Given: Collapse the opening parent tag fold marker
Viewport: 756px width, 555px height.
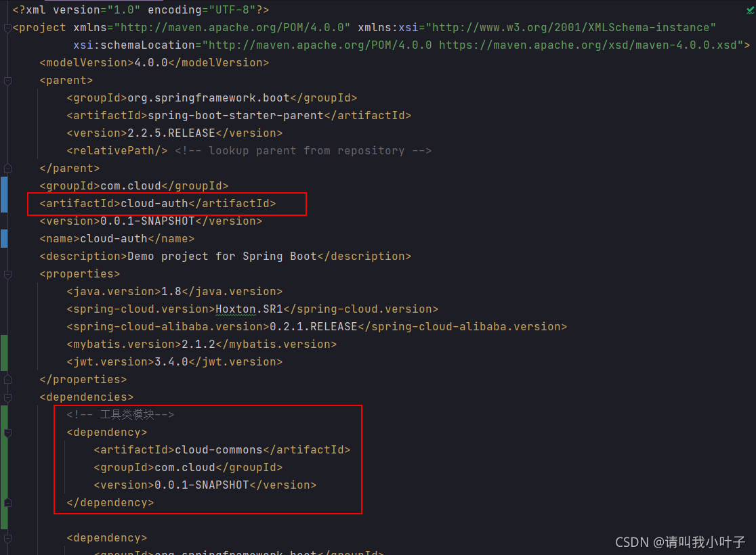Looking at the screenshot, I should click(x=7, y=81).
